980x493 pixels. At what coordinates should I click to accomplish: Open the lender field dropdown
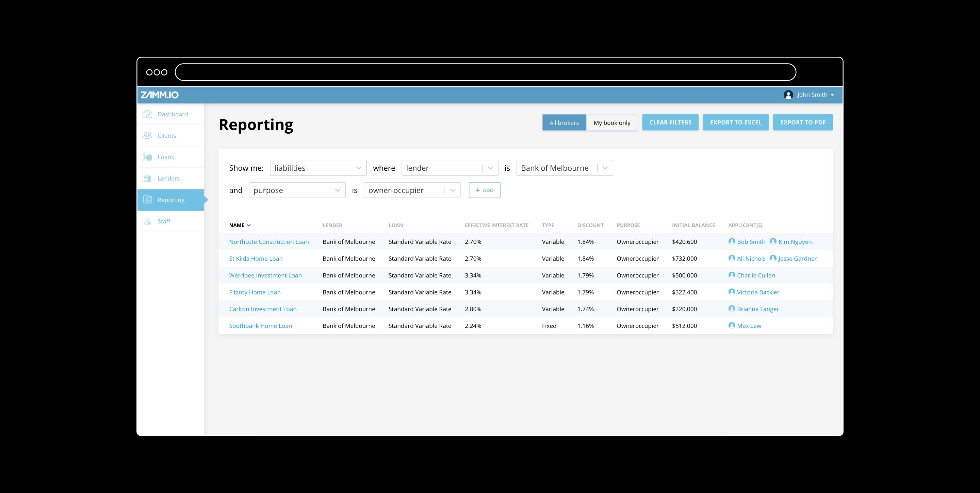pyautogui.click(x=450, y=168)
